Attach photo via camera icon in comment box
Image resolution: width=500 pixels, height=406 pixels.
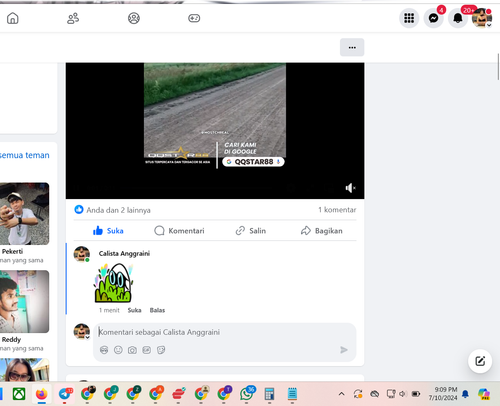[x=132, y=350]
